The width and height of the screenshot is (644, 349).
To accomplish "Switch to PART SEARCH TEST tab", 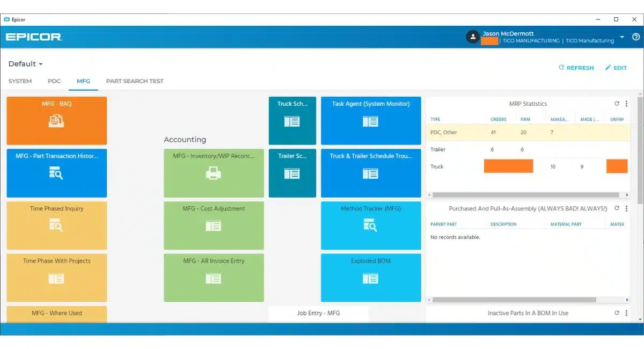I will (135, 81).
